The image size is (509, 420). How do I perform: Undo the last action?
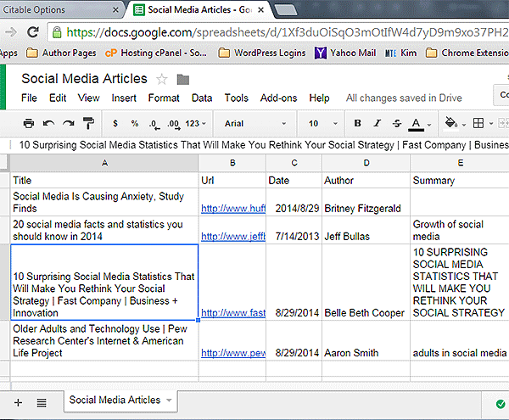(48, 124)
